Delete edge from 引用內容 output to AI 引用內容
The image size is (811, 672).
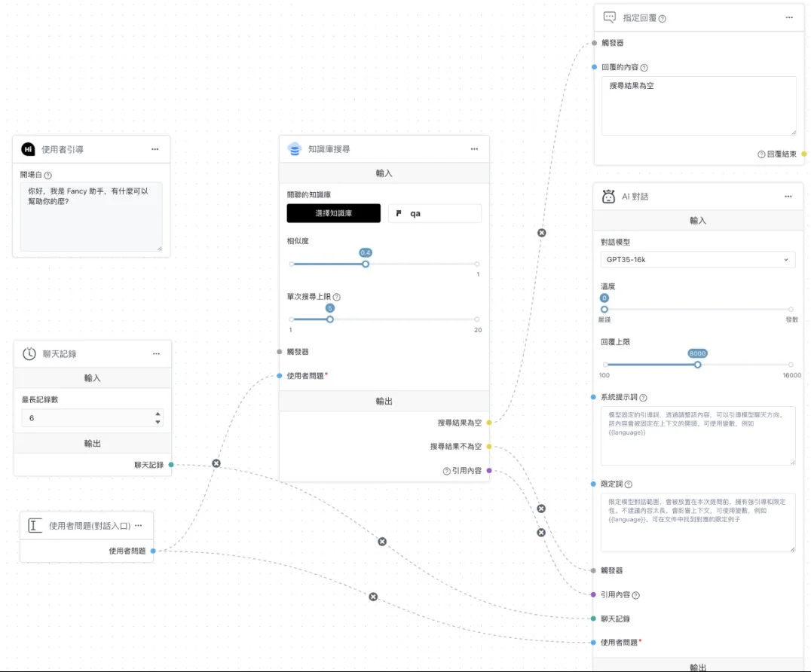541,533
